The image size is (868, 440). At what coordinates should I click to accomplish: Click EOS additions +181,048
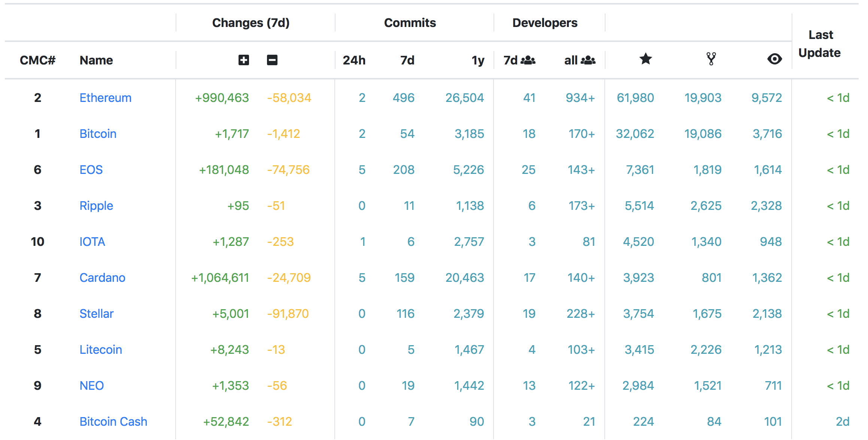pos(224,170)
